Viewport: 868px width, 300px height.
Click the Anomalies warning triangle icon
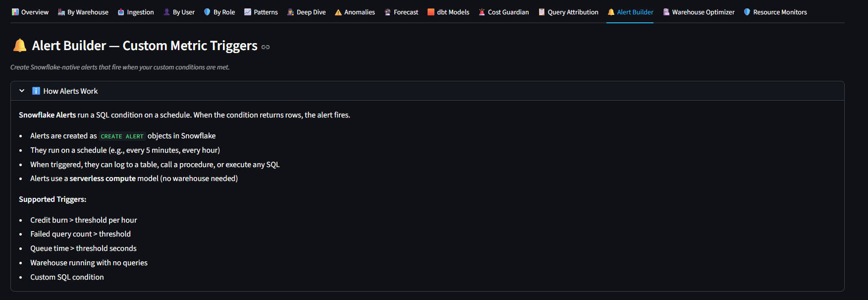338,12
